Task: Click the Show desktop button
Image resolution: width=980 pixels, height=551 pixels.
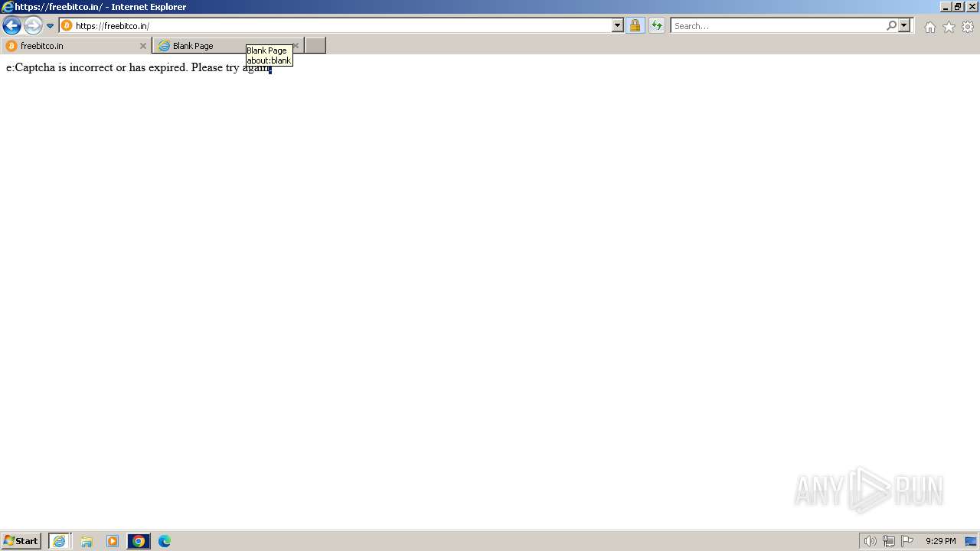Action: click(972, 541)
